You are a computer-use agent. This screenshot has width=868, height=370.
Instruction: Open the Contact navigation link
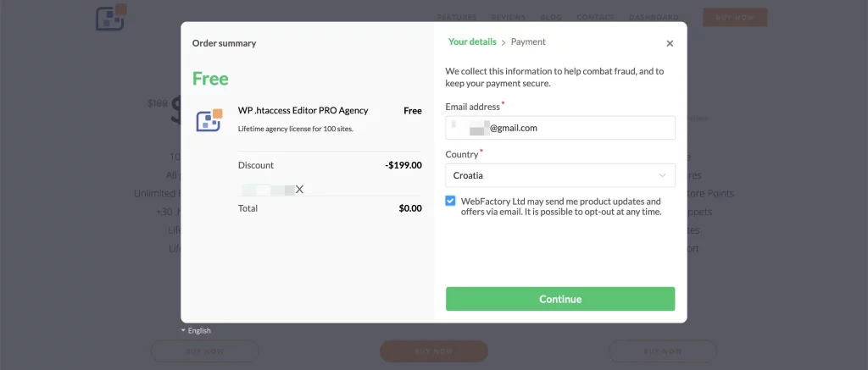pos(595,17)
